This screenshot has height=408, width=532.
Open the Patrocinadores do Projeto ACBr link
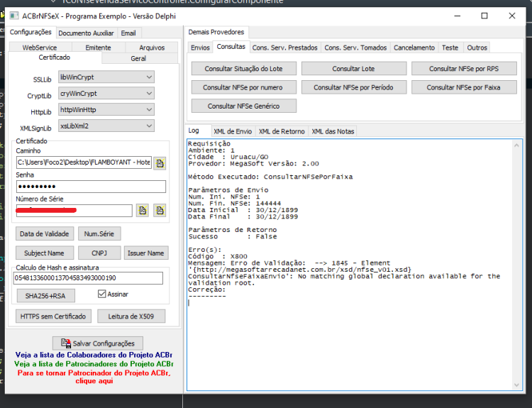pyautogui.click(x=94, y=364)
